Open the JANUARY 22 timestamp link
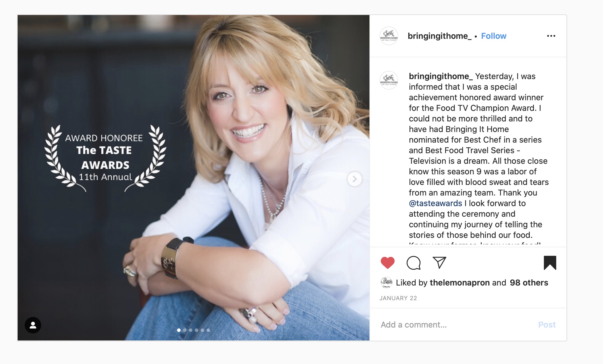The height and width of the screenshot is (364, 603). [398, 298]
